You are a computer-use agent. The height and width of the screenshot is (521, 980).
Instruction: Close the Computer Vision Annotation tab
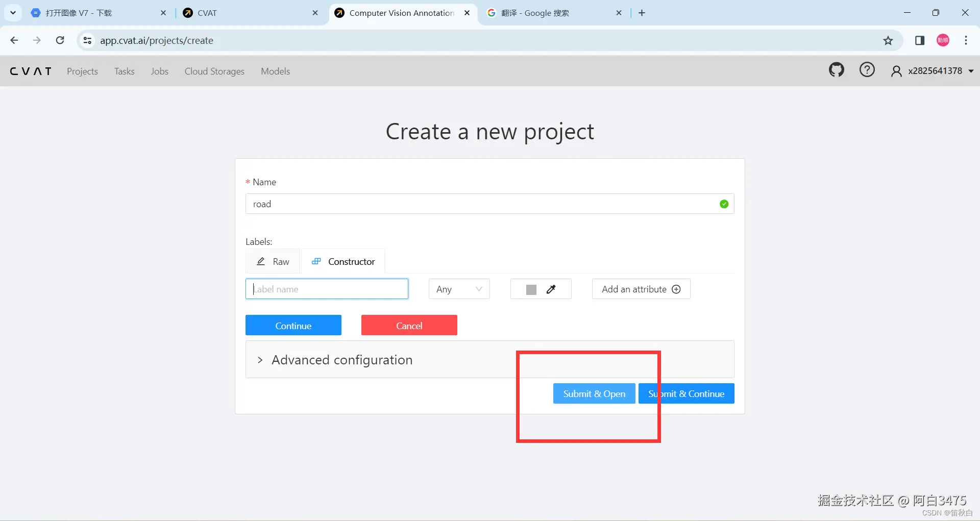[467, 13]
